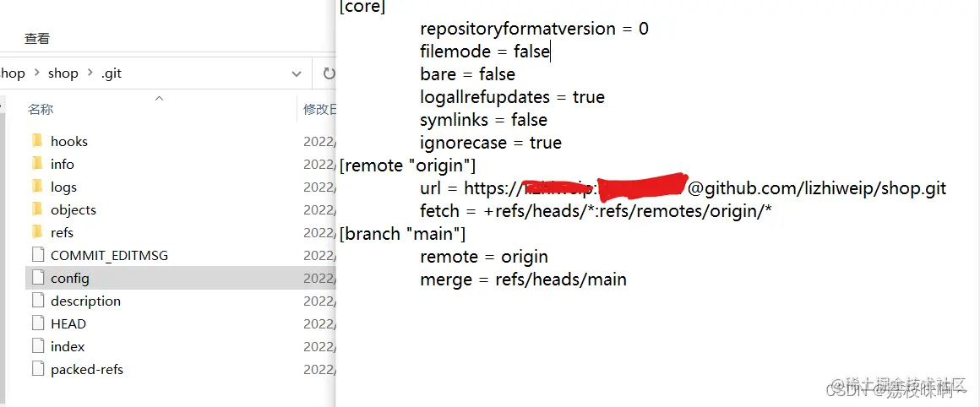
Task: Sort files by 名称 column header
Action: pyautogui.click(x=41, y=109)
